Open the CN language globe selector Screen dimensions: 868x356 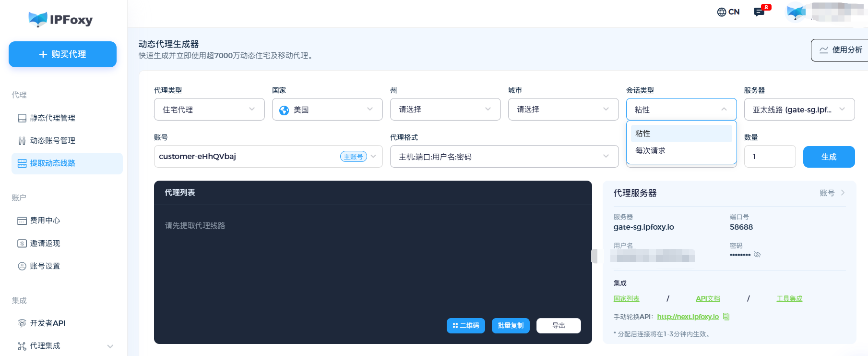(728, 12)
